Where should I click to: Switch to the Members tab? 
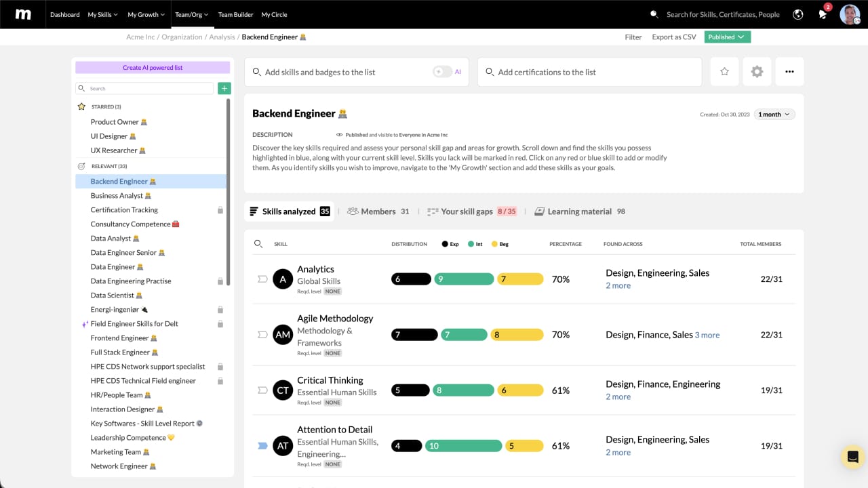point(378,211)
